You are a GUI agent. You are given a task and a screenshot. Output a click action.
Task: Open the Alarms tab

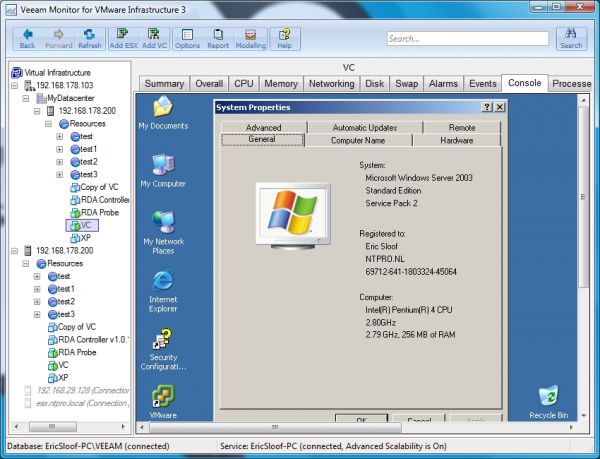[443, 84]
